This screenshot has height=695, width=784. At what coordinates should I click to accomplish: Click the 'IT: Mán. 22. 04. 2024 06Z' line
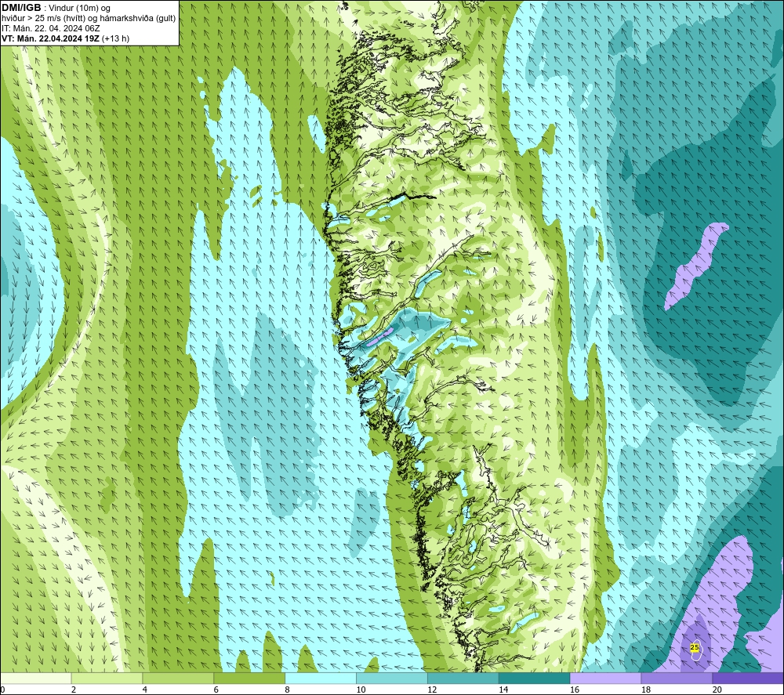[x=50, y=28]
